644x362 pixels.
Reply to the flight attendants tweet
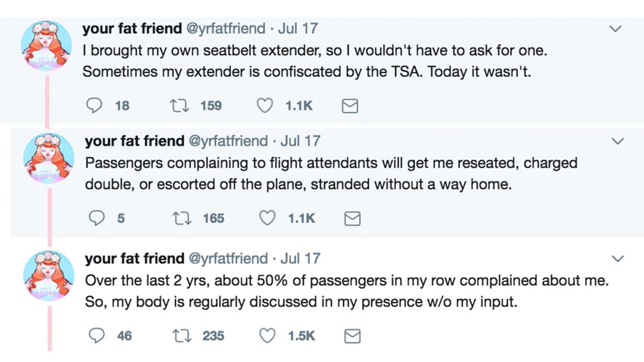click(x=97, y=219)
